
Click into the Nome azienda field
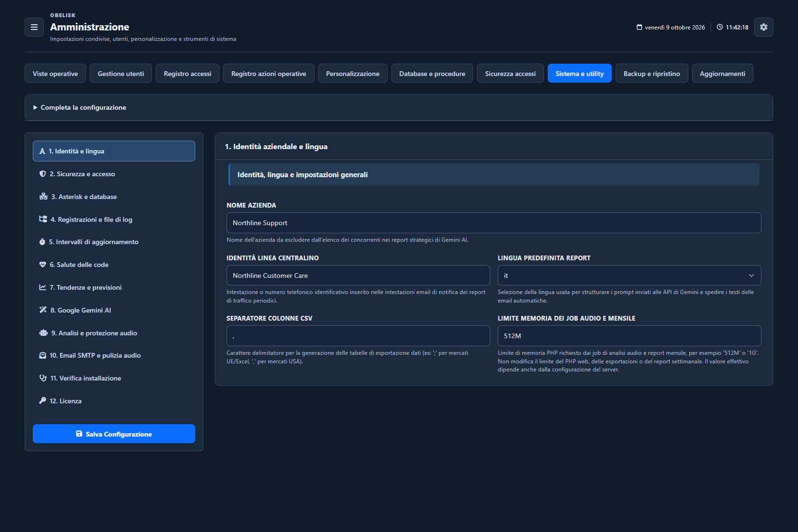494,223
